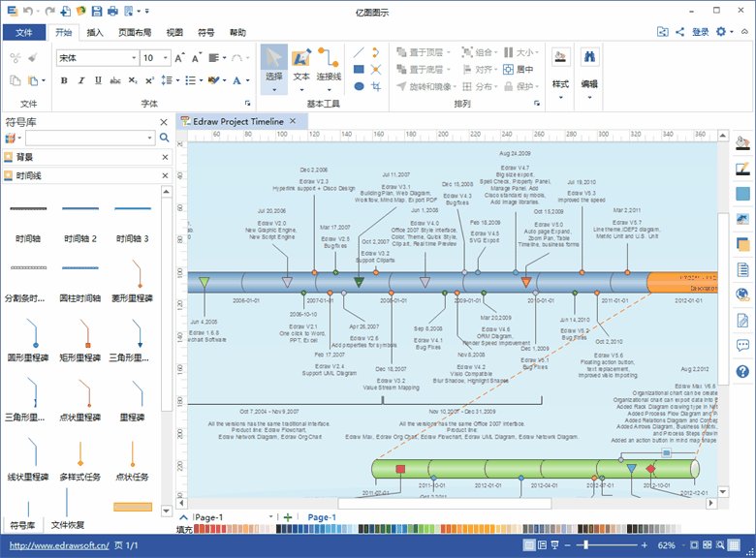Viewport: 756px width, 558px height.
Task: Open the comment bubble sidebar icon
Action: click(742, 345)
